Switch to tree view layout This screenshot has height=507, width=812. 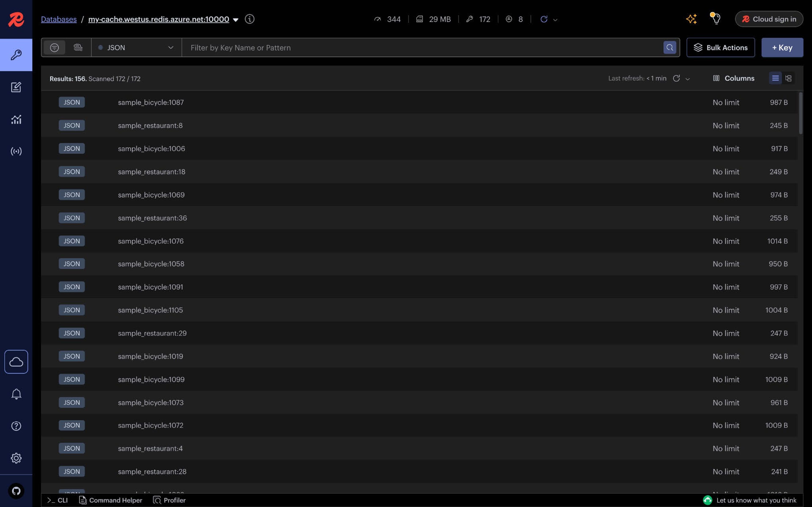[788, 78]
